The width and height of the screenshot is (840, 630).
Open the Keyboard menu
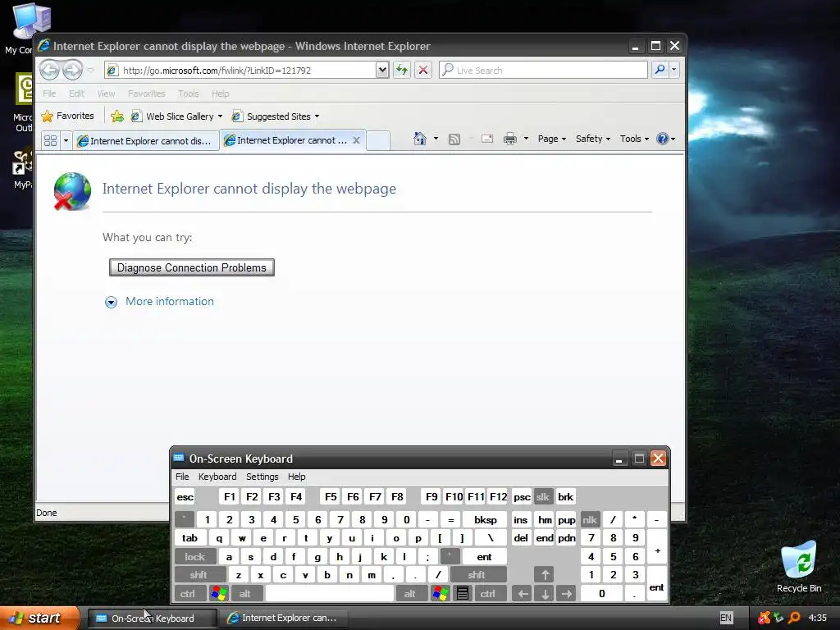pos(217,477)
